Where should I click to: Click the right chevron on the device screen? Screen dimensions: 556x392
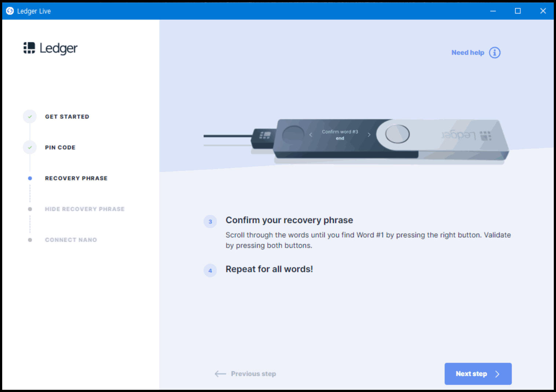tap(369, 135)
